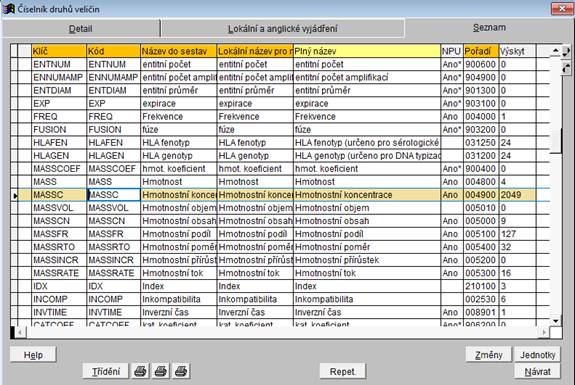
Task: Close the Číselník druhů veličin window
Action: pyautogui.click(x=562, y=8)
